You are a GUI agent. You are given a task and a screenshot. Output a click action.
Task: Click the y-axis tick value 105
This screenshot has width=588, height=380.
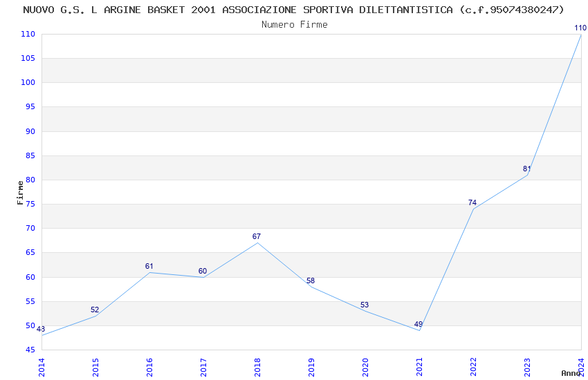(28, 58)
